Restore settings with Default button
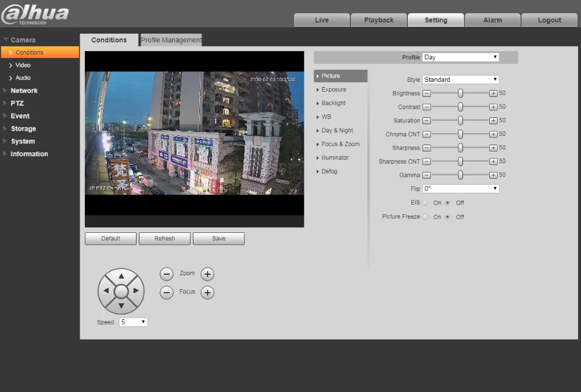The width and height of the screenshot is (581, 392). tap(110, 239)
